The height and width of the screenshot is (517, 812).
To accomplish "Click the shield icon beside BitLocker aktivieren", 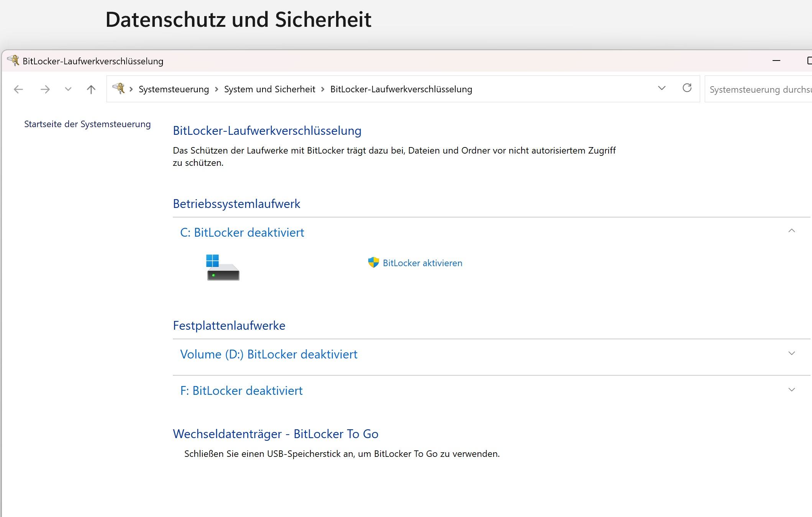I will click(x=373, y=263).
